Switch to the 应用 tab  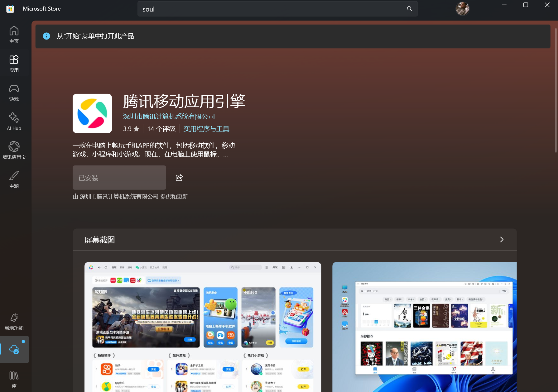(14, 63)
